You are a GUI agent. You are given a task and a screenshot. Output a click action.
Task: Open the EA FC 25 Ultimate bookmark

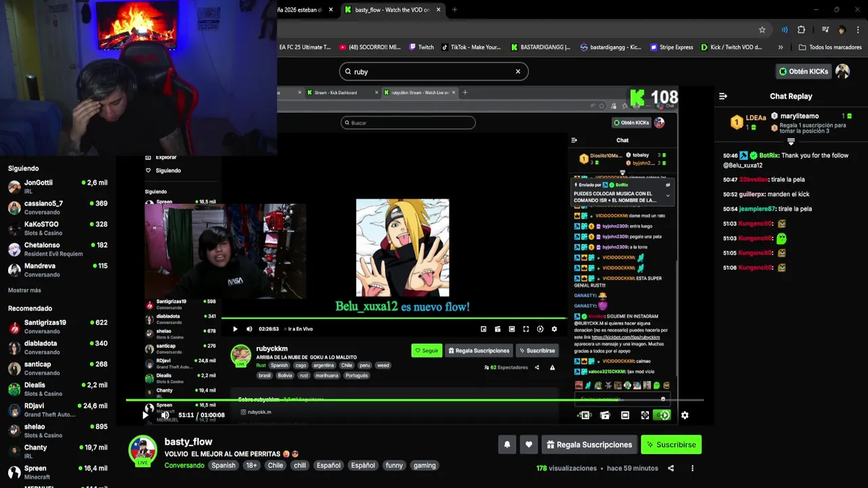click(x=304, y=47)
